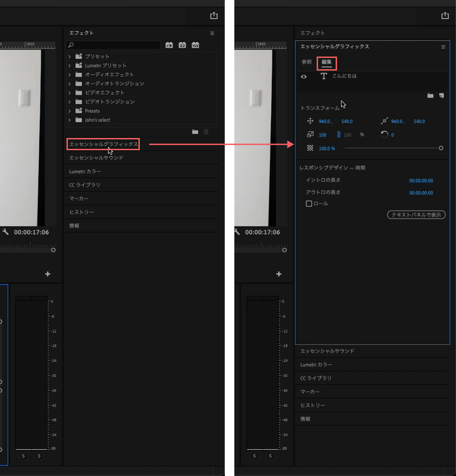
Task: Click the 32-bit color effects filter icon
Action: 182,45
